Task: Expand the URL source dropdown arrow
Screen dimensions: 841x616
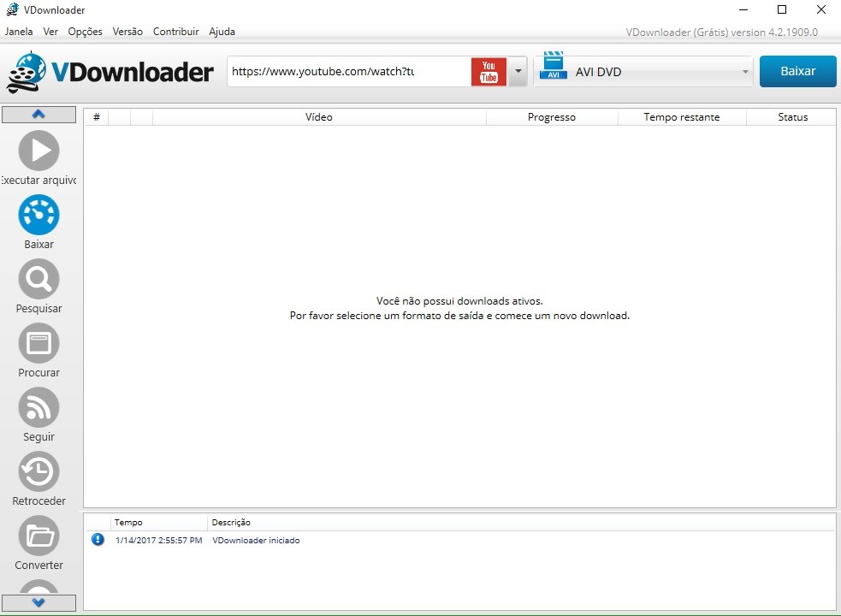Action: 518,71
